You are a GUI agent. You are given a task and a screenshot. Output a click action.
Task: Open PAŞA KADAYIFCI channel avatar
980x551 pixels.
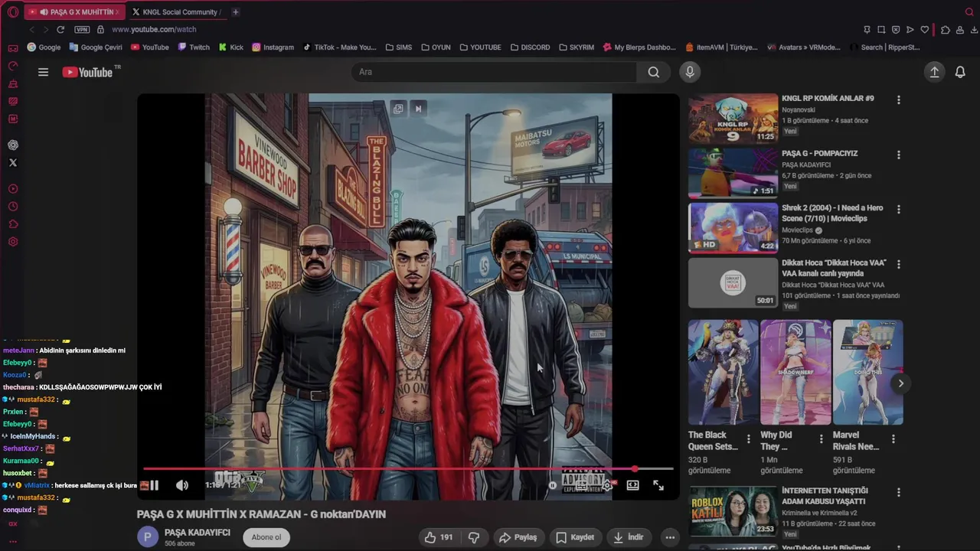(148, 537)
